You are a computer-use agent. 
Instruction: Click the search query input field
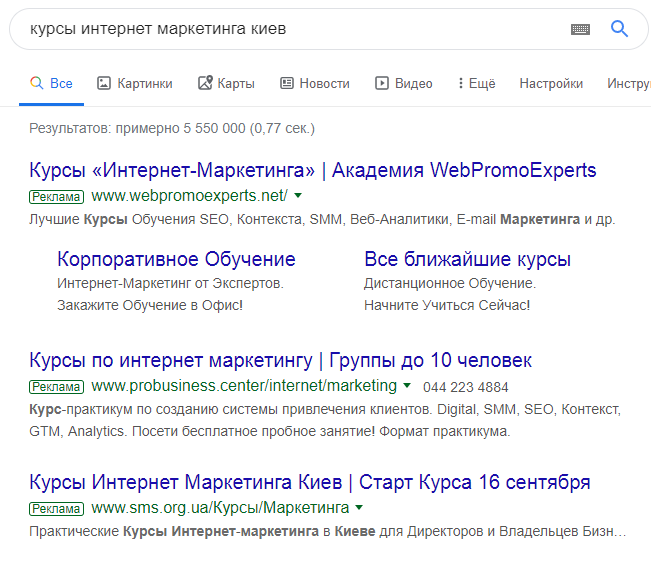pos(290,29)
